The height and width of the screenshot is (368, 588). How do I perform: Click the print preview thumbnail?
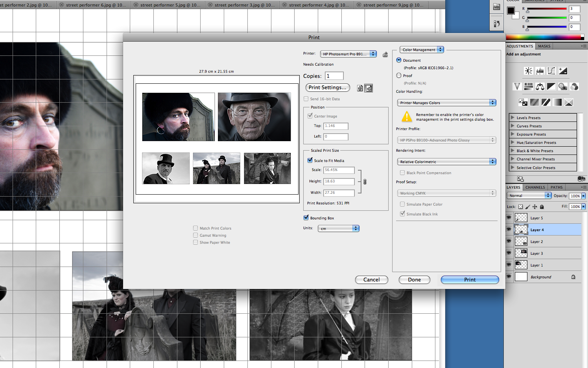(217, 139)
